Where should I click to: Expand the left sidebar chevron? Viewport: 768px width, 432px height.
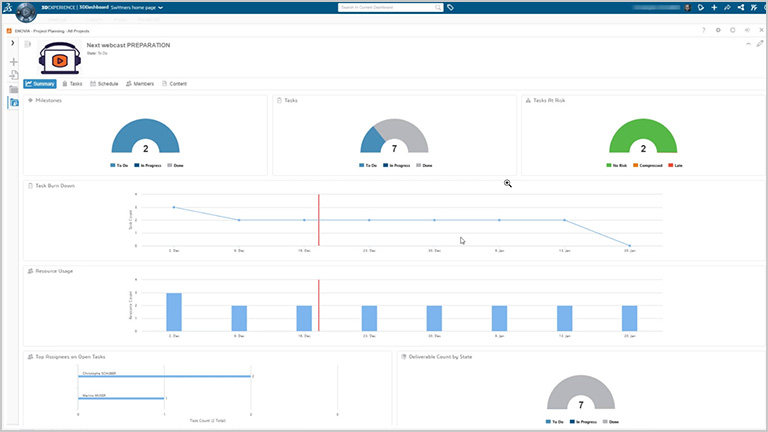(x=12, y=44)
